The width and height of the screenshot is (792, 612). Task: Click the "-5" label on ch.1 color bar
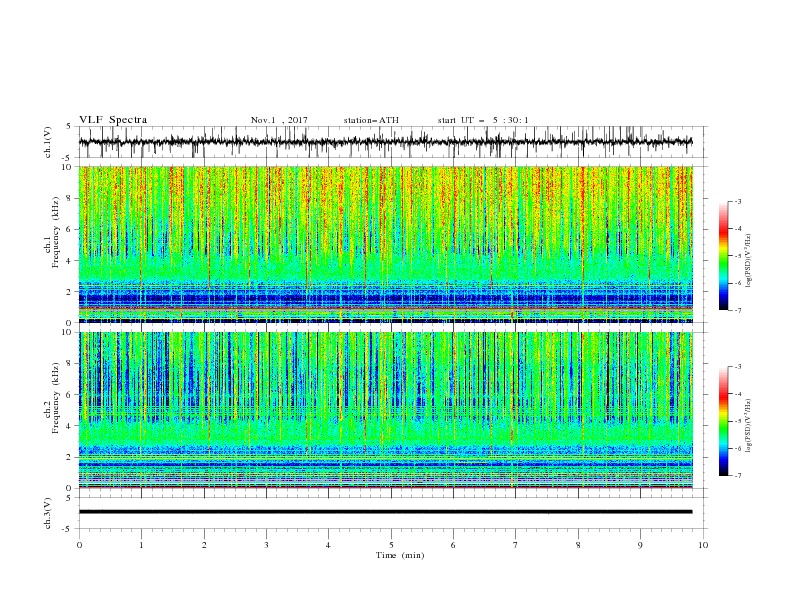[738, 256]
